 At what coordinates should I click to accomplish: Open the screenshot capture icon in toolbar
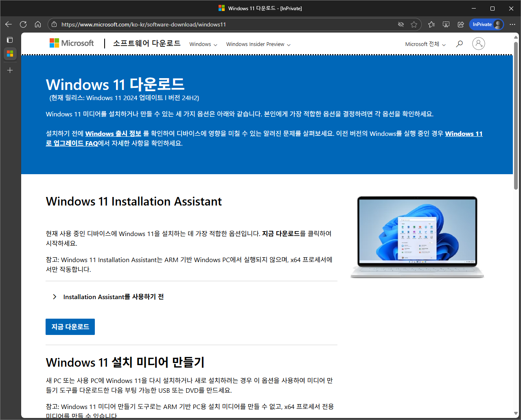coord(446,24)
